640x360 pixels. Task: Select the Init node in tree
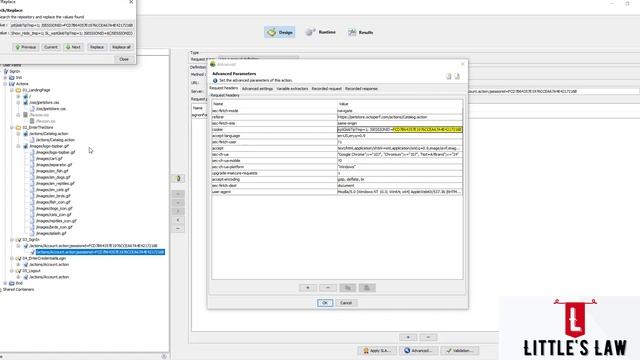[x=19, y=78]
